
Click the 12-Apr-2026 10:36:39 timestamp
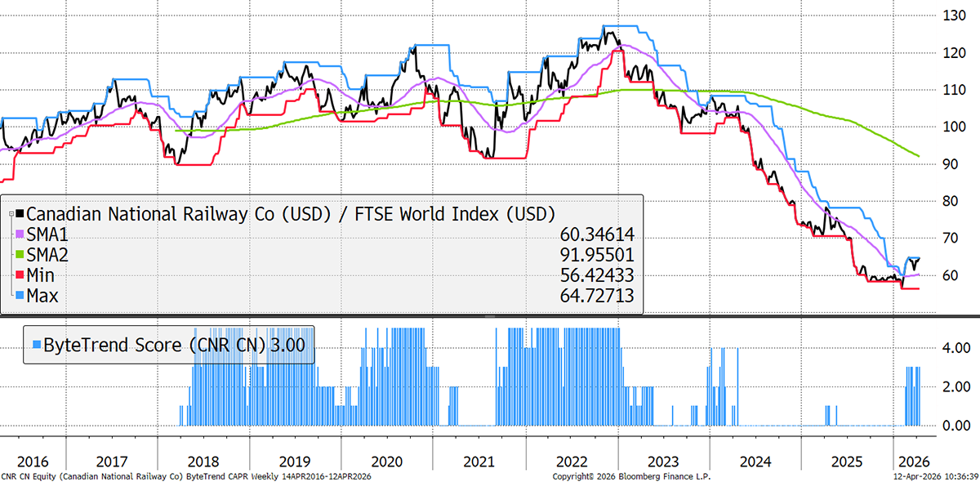point(938,475)
